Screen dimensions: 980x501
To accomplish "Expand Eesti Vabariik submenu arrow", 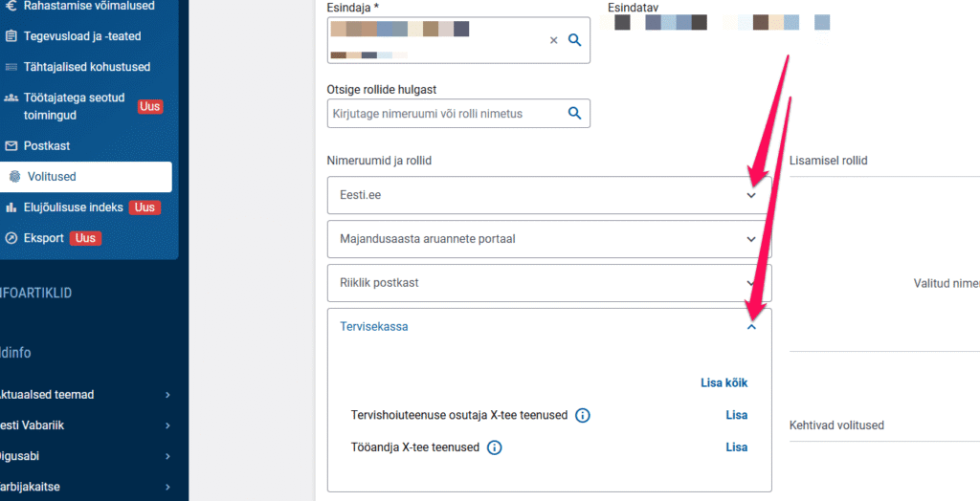I will (167, 425).
